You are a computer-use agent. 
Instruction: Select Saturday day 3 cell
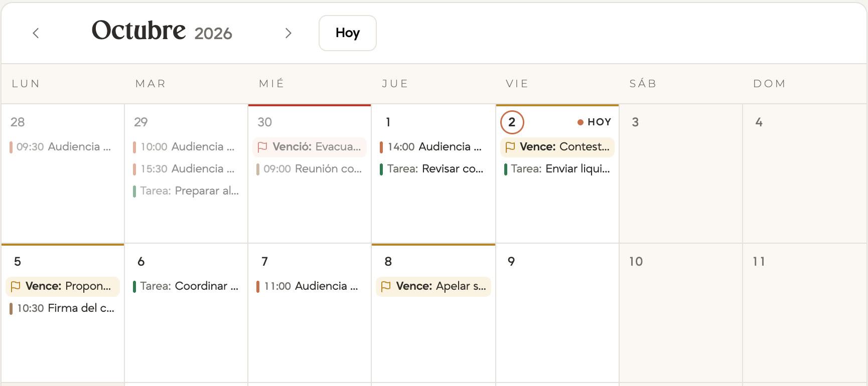click(x=681, y=174)
